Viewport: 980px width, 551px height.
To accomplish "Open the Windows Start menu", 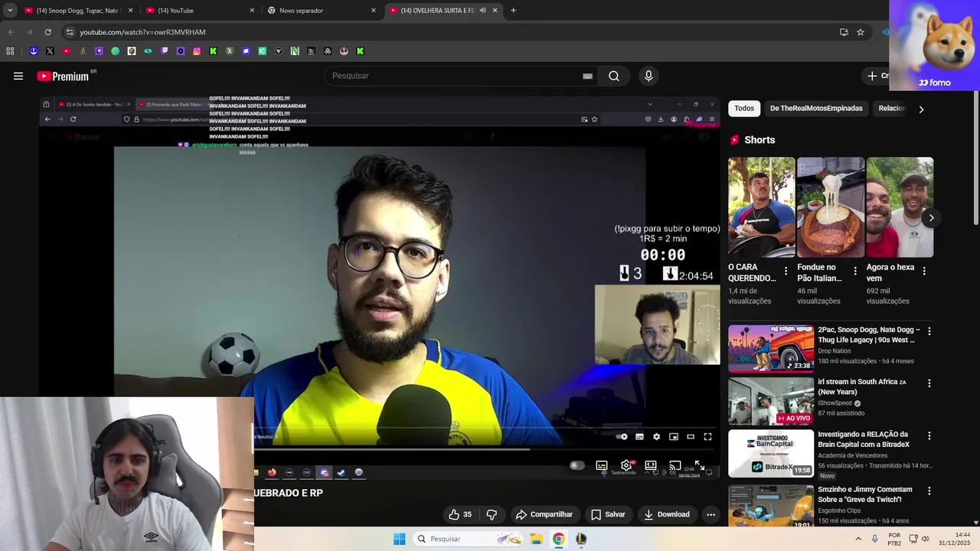I will [x=399, y=539].
